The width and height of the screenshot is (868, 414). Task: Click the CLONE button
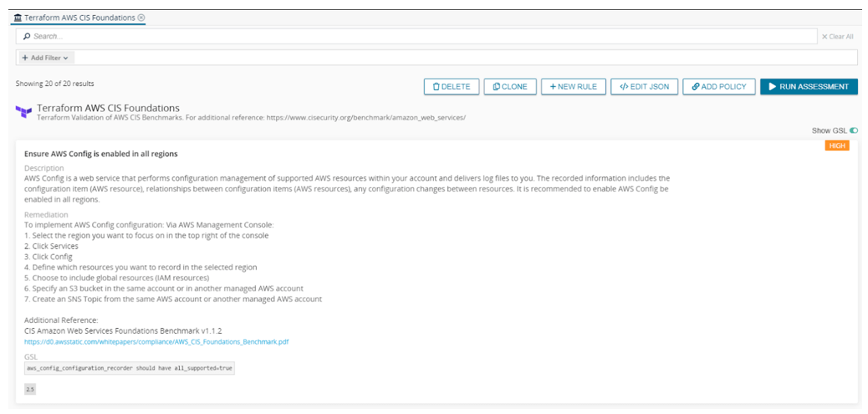pyautogui.click(x=510, y=87)
